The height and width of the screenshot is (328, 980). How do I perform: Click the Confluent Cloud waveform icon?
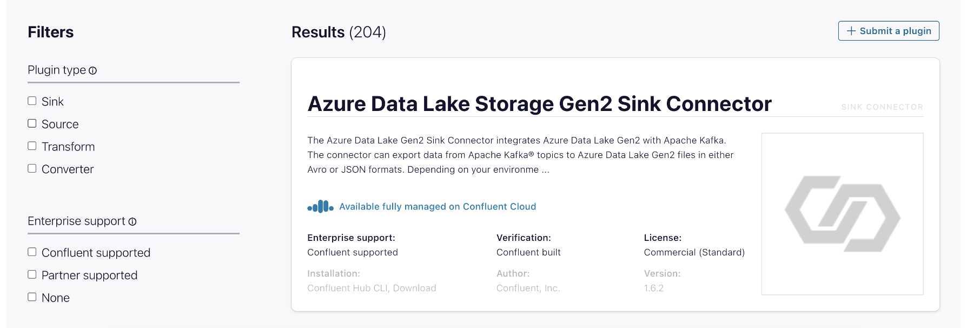[x=320, y=207]
